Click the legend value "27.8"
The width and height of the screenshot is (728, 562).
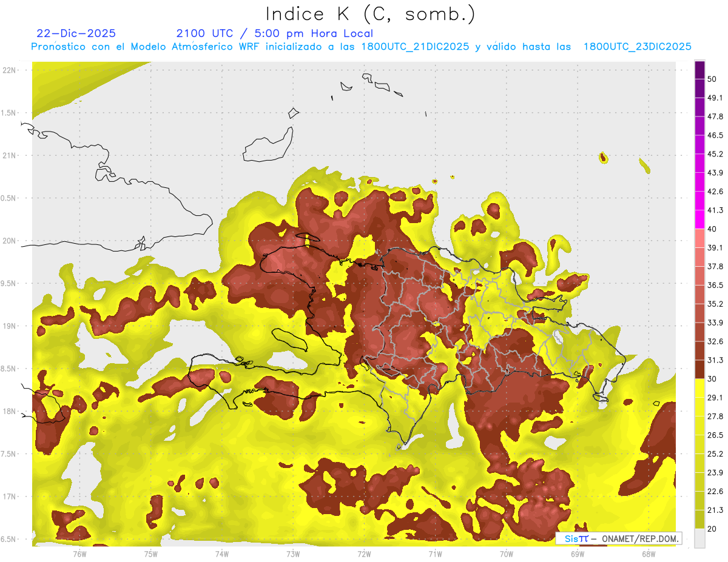click(715, 416)
